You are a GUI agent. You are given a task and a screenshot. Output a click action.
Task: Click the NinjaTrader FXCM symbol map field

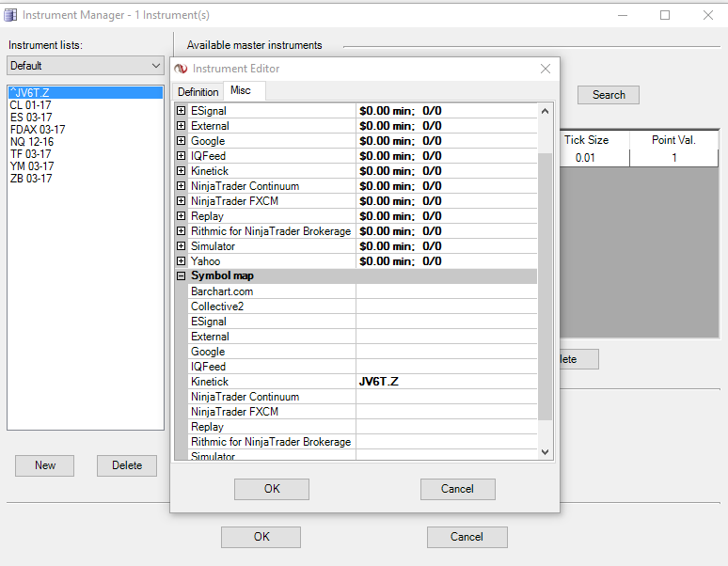click(x=447, y=412)
